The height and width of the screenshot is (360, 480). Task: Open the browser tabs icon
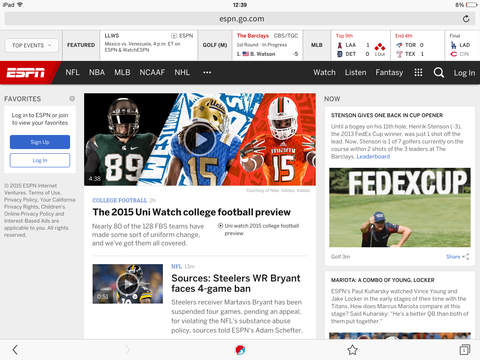tap(464, 350)
